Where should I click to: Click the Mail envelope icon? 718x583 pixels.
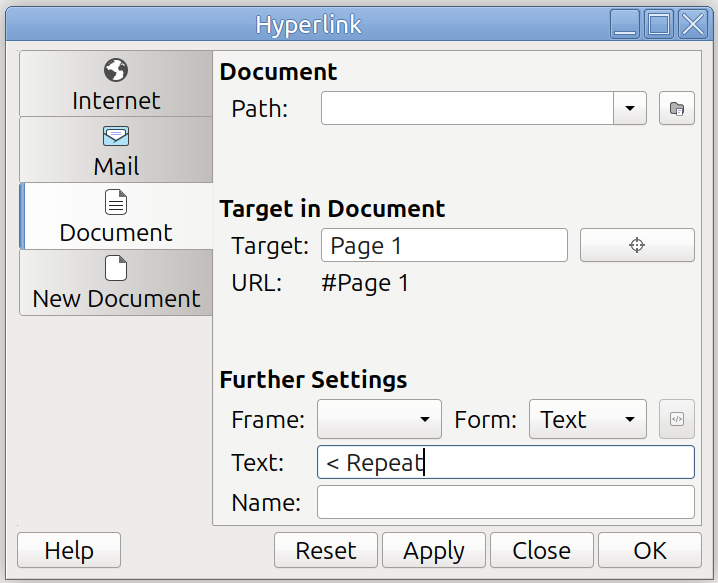coord(116,137)
